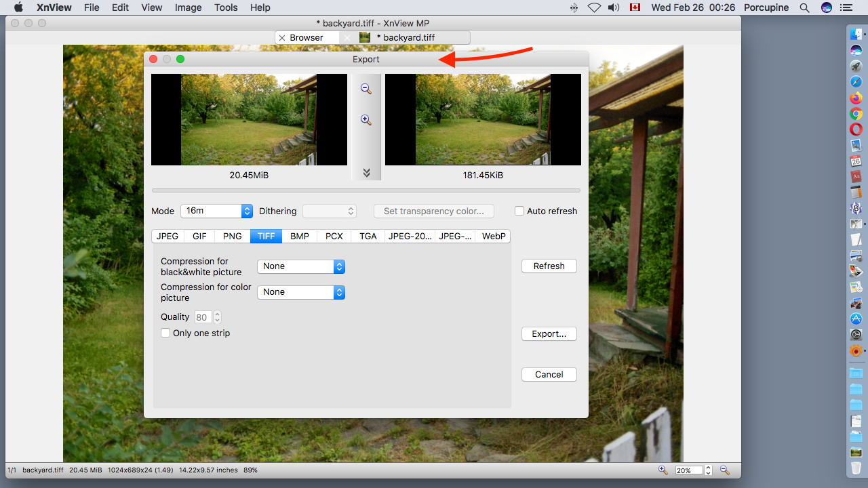Select the TGA format tab

tap(368, 236)
